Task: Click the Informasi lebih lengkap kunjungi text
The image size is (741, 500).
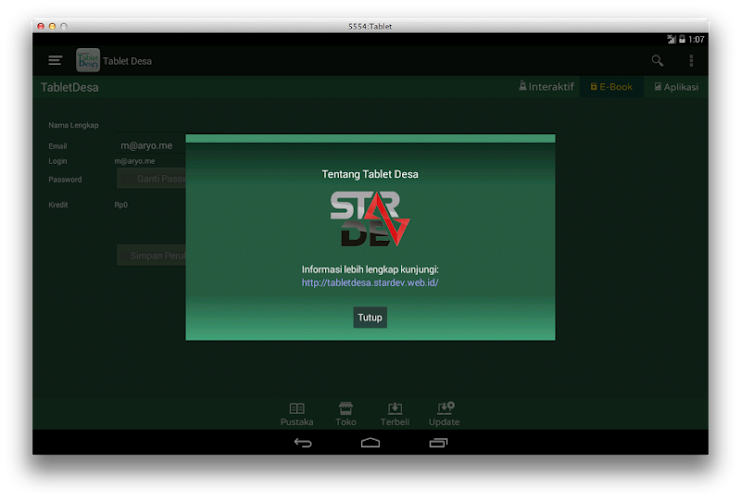Action: pos(370,269)
